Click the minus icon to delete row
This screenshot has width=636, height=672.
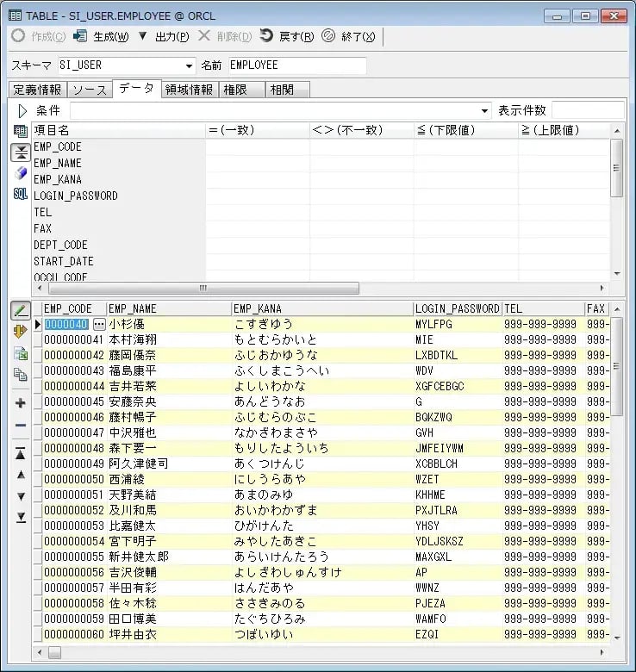(x=21, y=426)
